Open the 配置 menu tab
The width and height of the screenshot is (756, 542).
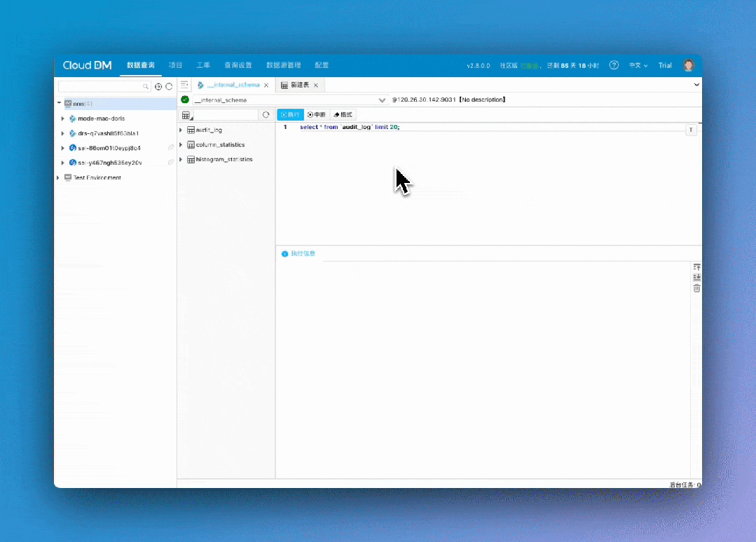(x=322, y=65)
